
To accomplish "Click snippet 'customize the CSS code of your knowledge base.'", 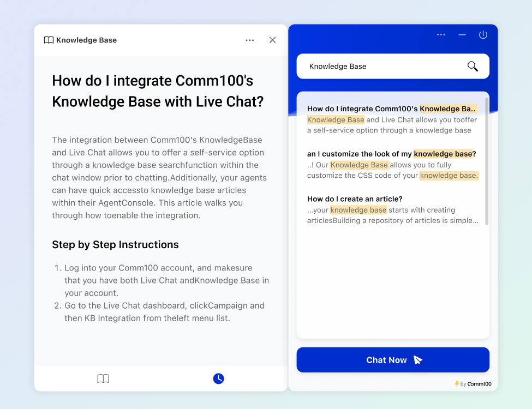I will 393,176.
